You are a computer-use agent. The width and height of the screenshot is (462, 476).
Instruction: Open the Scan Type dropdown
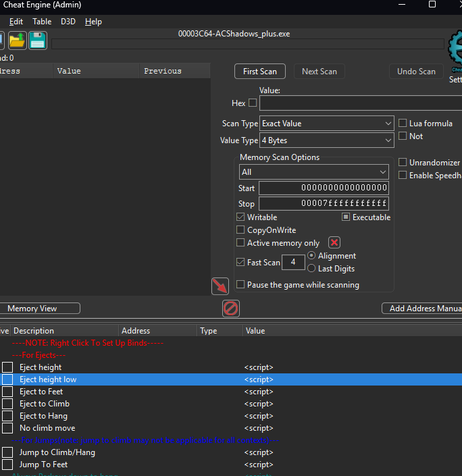pos(327,124)
